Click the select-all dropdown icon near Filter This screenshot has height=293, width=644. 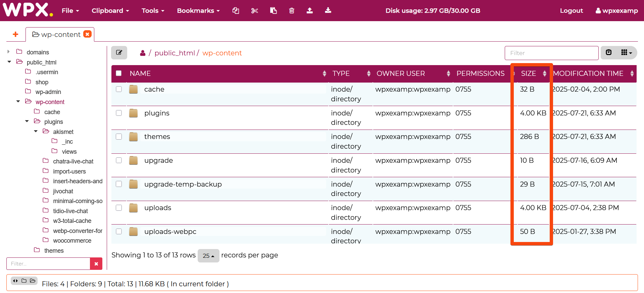click(x=609, y=52)
